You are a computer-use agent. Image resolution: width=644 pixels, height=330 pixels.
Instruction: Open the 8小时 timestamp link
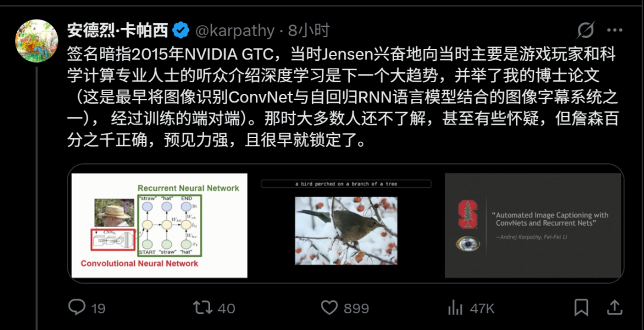(308, 30)
